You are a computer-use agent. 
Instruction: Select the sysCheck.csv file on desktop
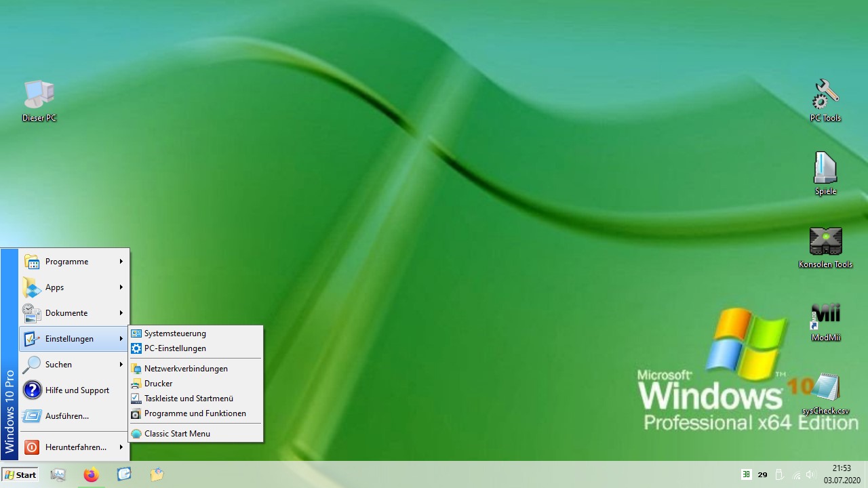tap(825, 394)
